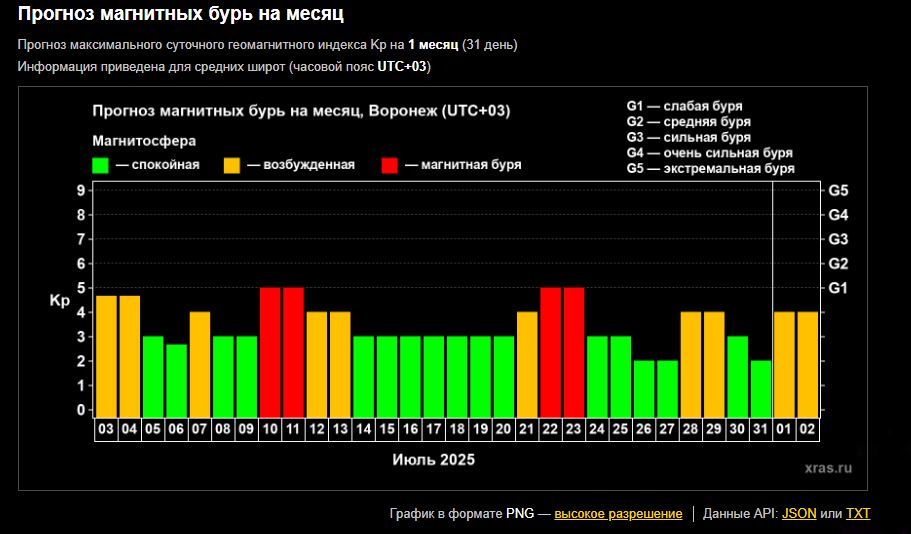Click the G1 label on right axis
This screenshot has height=534, width=911.
[x=838, y=288]
